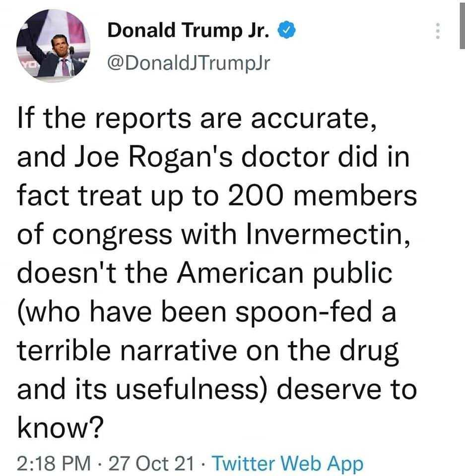Click the blue verified checkmark badge
The width and height of the screenshot is (465, 476).
[x=286, y=30]
